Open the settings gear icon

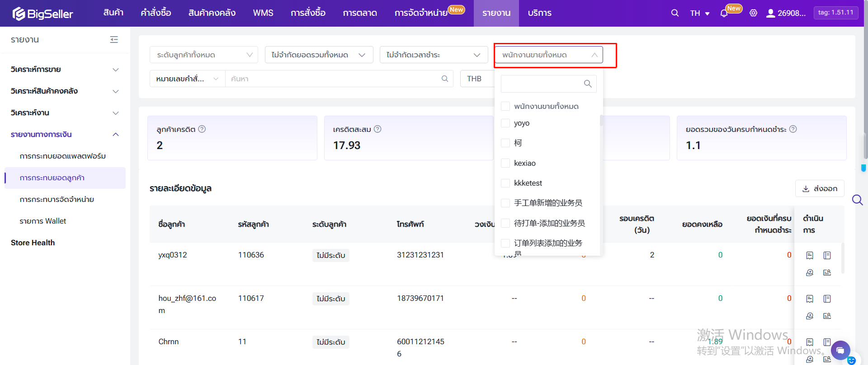pos(753,13)
